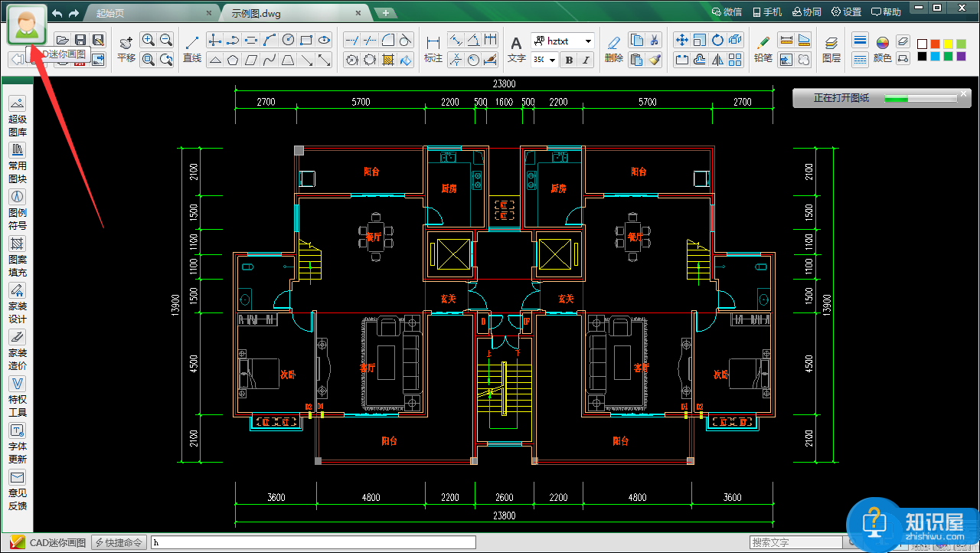Pick the red color swatch

[935, 44]
